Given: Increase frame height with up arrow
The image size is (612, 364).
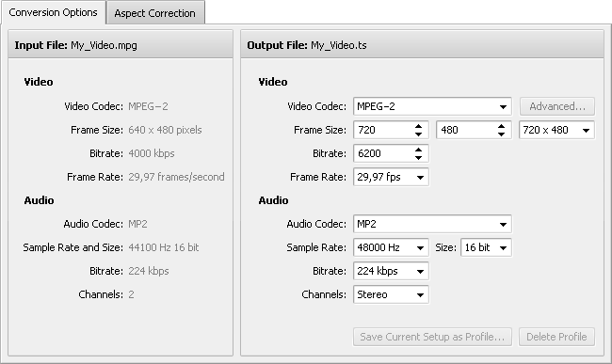Looking at the screenshot, I should click(x=501, y=126).
